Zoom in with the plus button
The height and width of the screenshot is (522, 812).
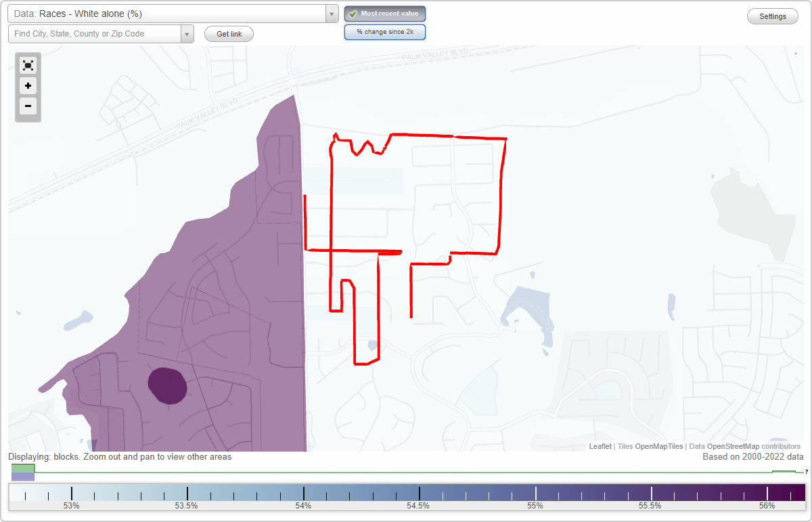point(28,86)
